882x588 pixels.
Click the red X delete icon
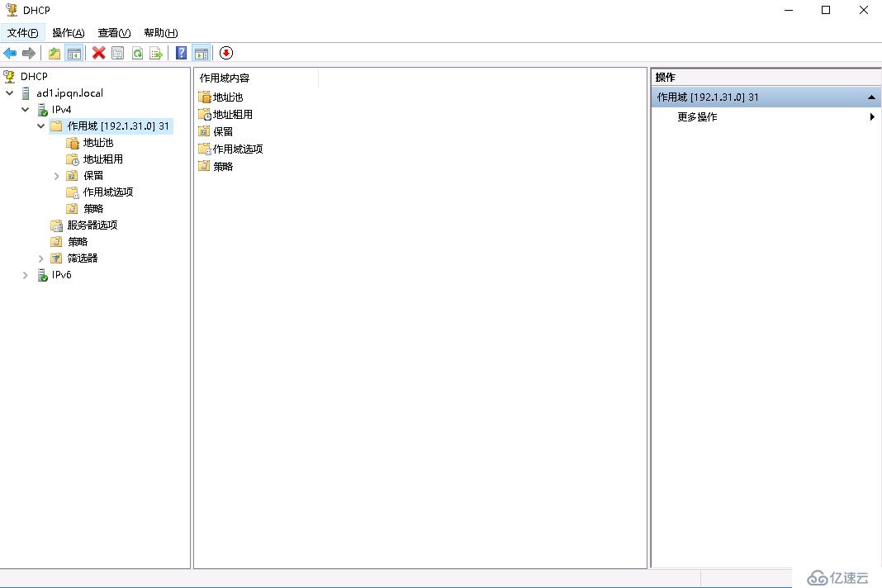[97, 53]
